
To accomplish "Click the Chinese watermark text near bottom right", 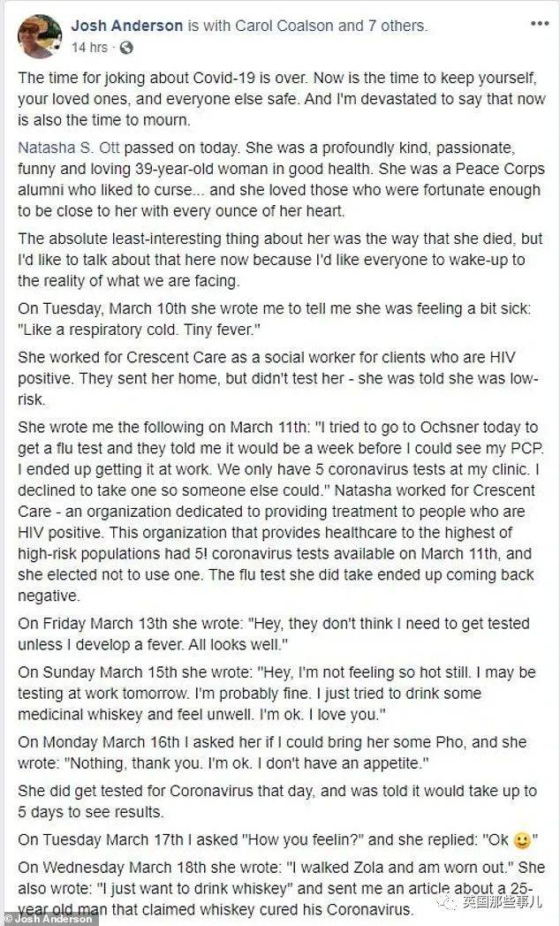I will point(503,902).
